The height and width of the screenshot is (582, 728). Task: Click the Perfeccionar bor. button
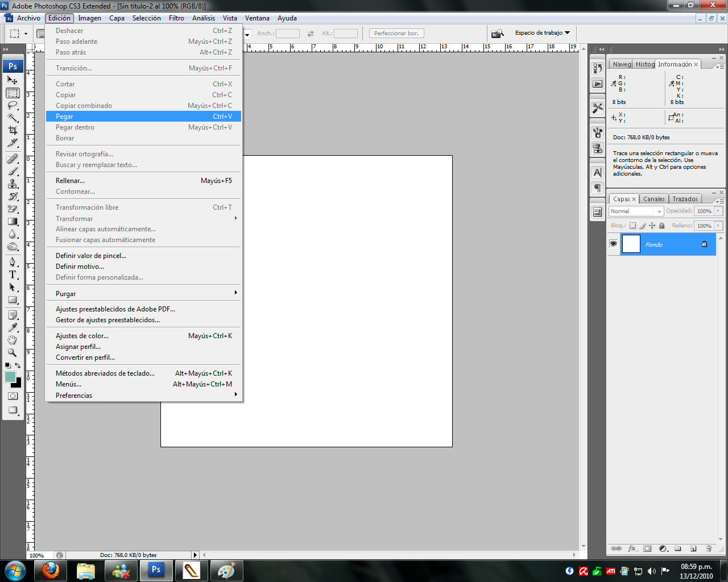pos(396,34)
